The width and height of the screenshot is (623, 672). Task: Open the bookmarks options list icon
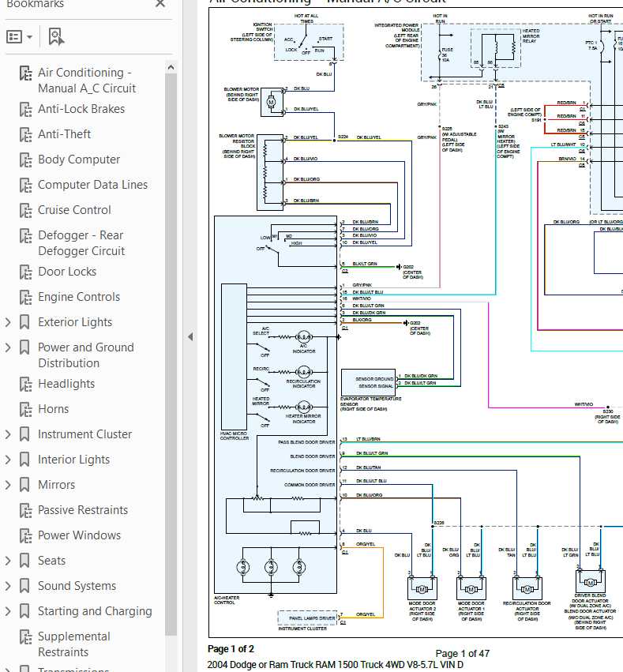(x=13, y=37)
